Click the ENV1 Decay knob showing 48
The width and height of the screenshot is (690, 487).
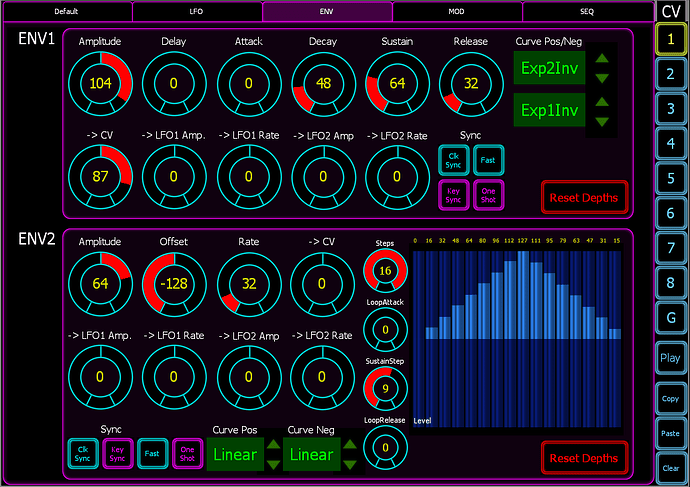pos(323,84)
